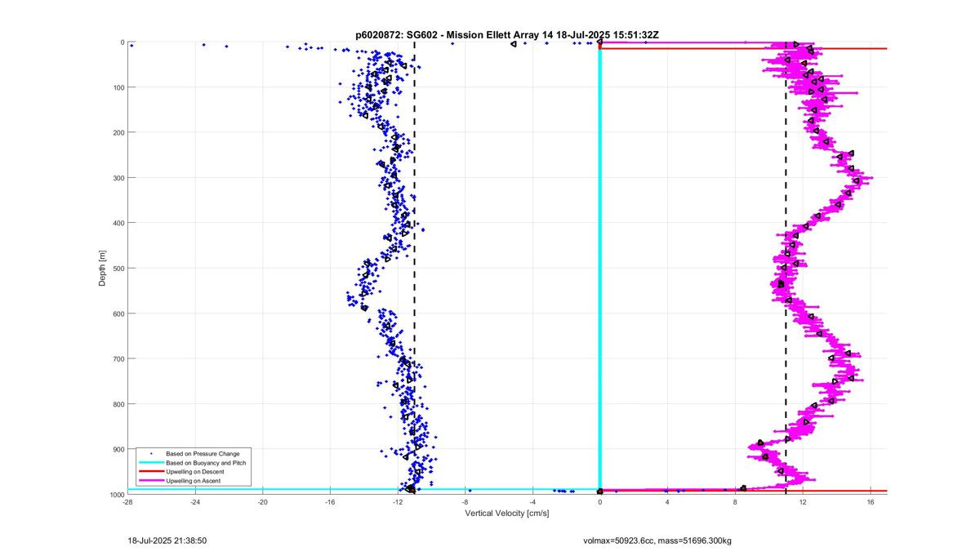980x556 pixels.
Task: Click legend entry 'Based on Buoyancy and Pitch'
Action: [205, 463]
